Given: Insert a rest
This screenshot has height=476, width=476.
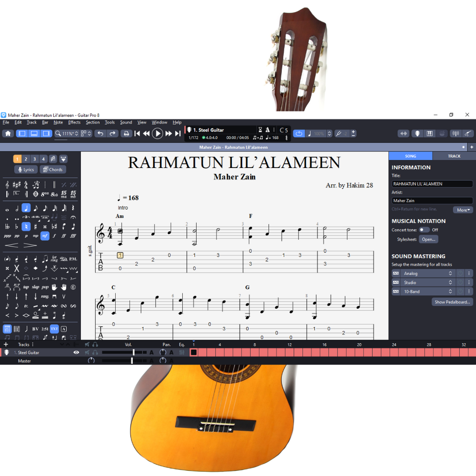Looking at the screenshot, I should (73, 208).
